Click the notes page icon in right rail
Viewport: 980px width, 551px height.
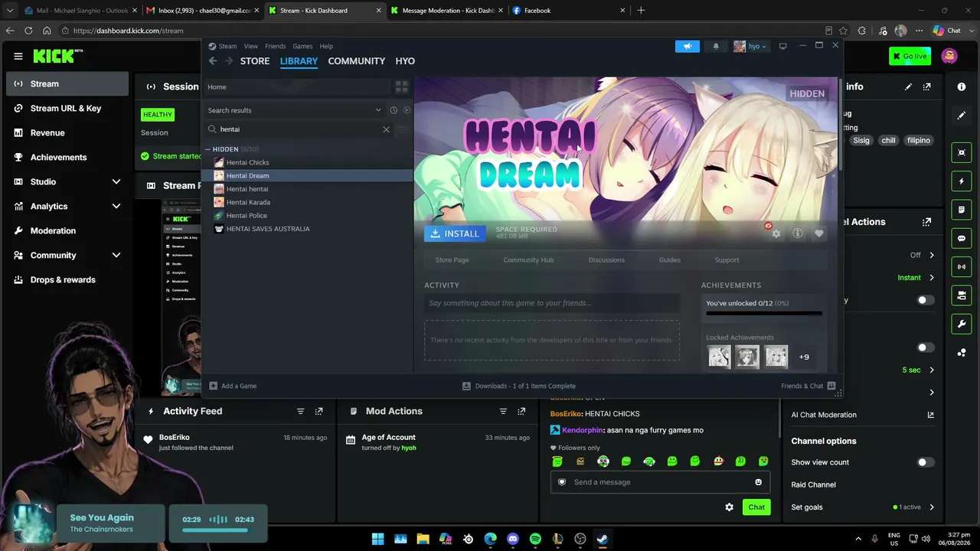(x=962, y=210)
